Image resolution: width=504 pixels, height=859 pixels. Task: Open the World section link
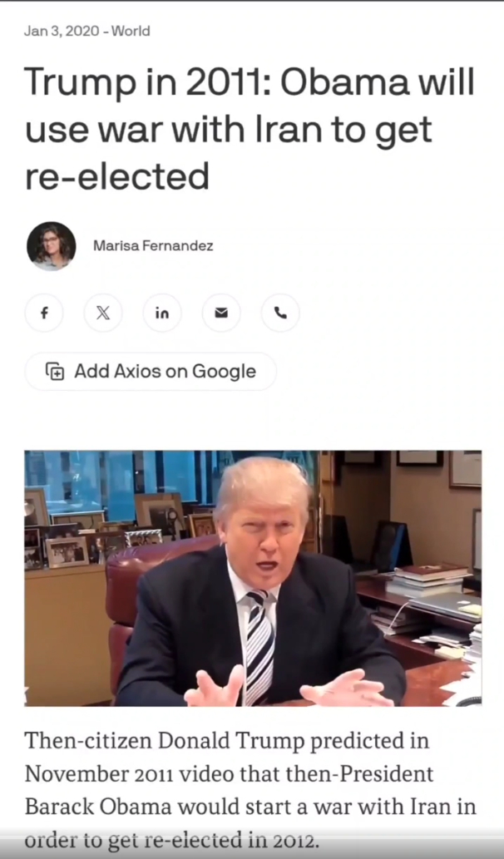tap(131, 31)
